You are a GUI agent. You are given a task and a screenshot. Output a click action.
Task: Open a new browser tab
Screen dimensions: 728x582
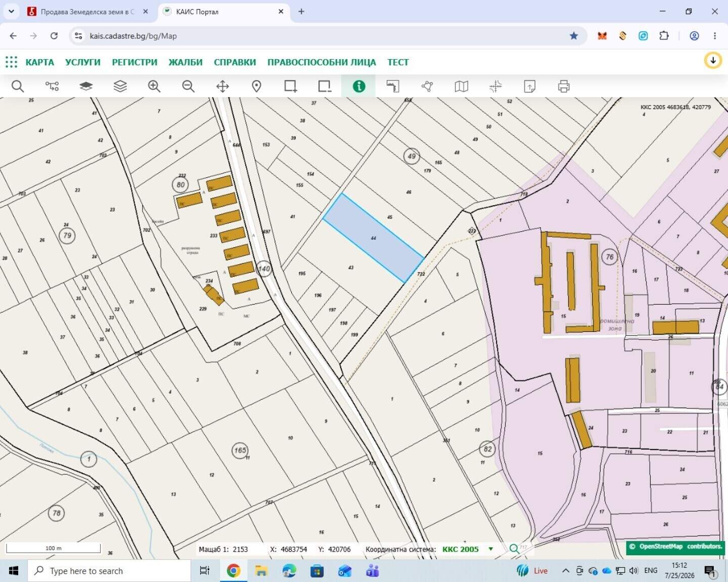[x=301, y=12]
